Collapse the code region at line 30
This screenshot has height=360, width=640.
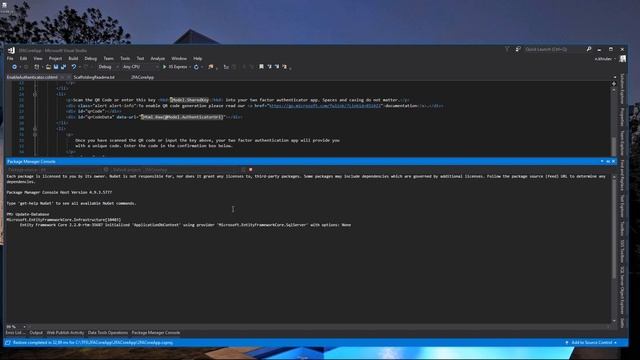pyautogui.click(x=35, y=129)
